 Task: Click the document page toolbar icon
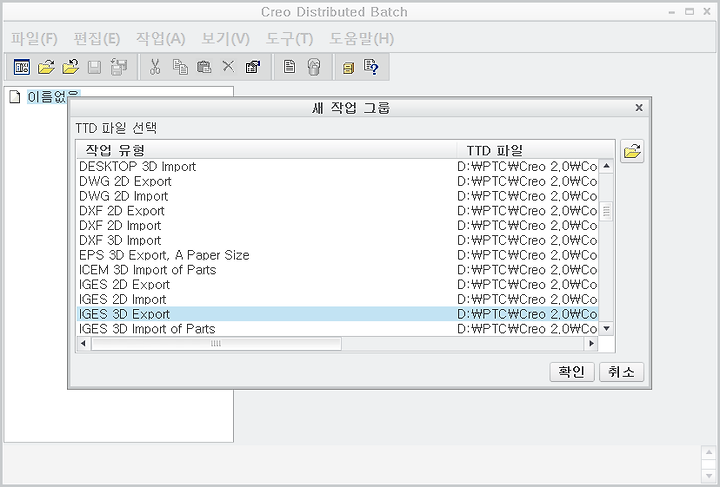[x=289, y=67]
